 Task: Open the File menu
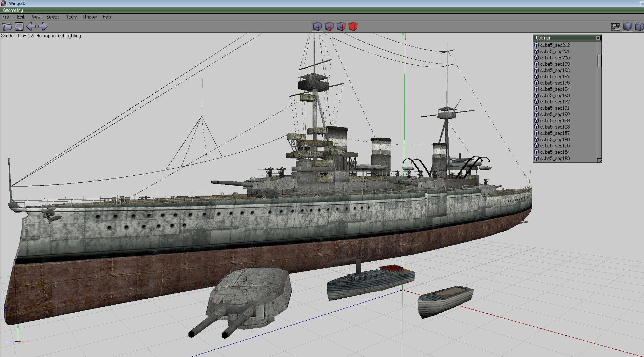[6, 17]
